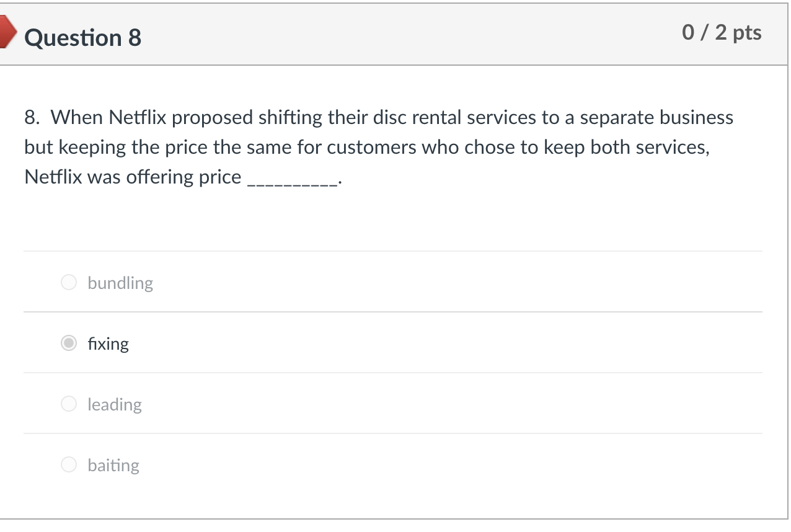Click the 0 / 2 pts score label
Image resolution: width=791 pixels, height=532 pixels.
(721, 32)
